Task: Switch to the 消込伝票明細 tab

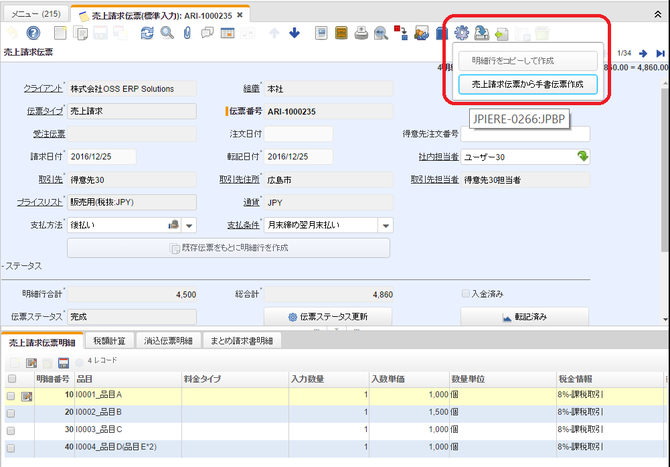Action: tap(168, 341)
